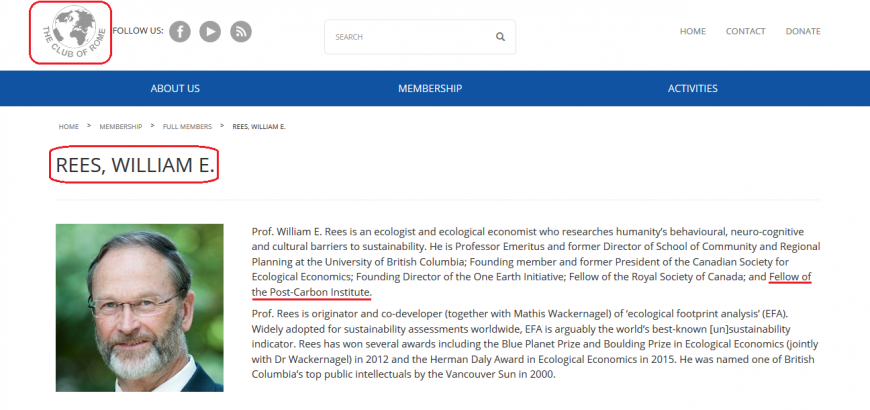Click William Rees portrait photo
The height and width of the screenshot is (410, 870).
140,308
